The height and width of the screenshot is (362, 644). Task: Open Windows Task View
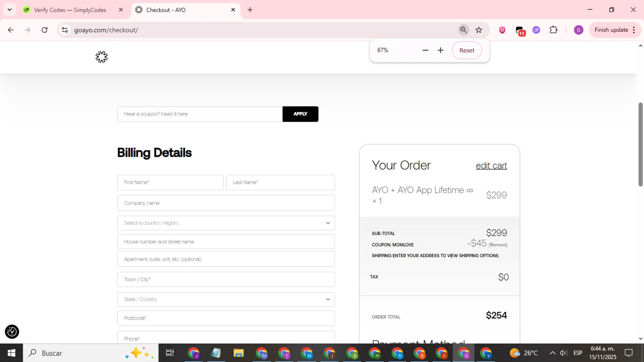(x=170, y=353)
